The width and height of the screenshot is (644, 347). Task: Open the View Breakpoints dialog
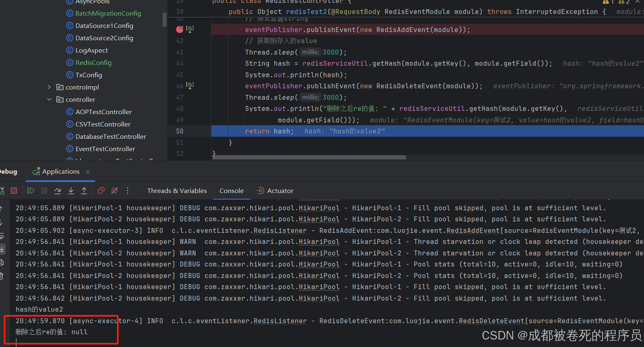point(101,191)
